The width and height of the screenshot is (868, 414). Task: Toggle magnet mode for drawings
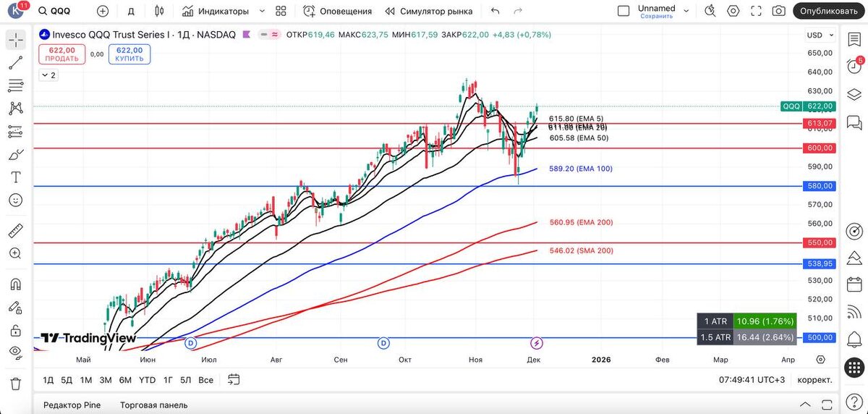(x=15, y=284)
